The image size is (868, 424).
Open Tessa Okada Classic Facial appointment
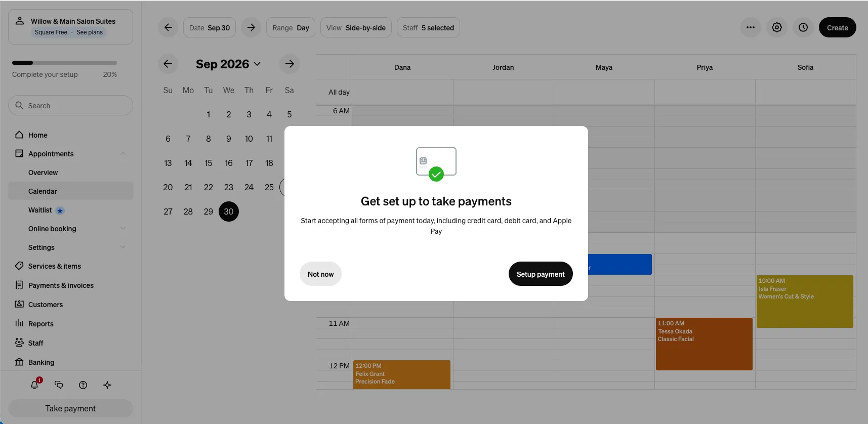point(704,344)
